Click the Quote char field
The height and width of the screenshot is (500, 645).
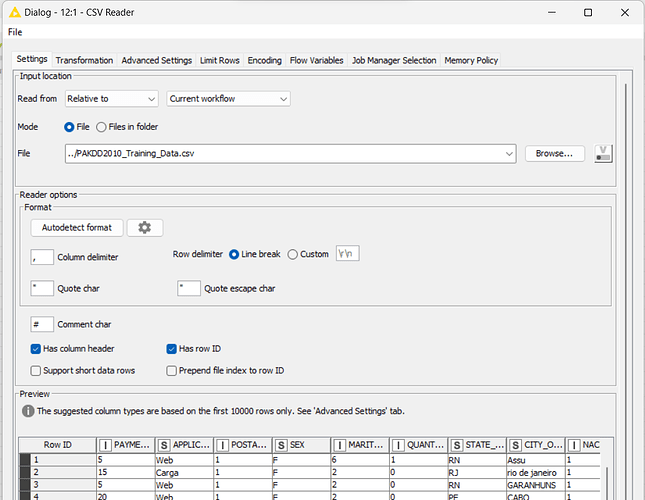tap(42, 288)
